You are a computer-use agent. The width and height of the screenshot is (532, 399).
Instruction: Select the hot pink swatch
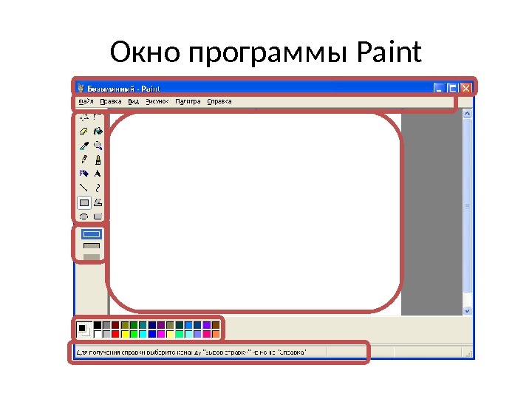(207, 334)
